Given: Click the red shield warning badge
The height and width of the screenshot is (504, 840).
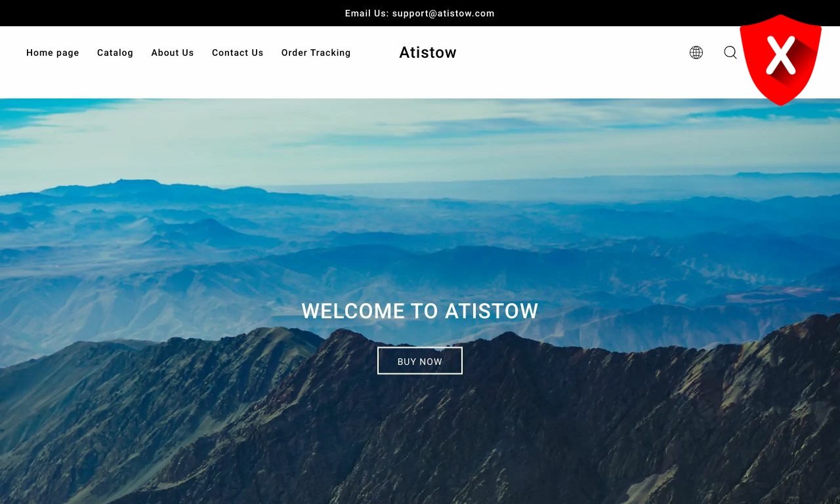Looking at the screenshot, I should tap(780, 60).
